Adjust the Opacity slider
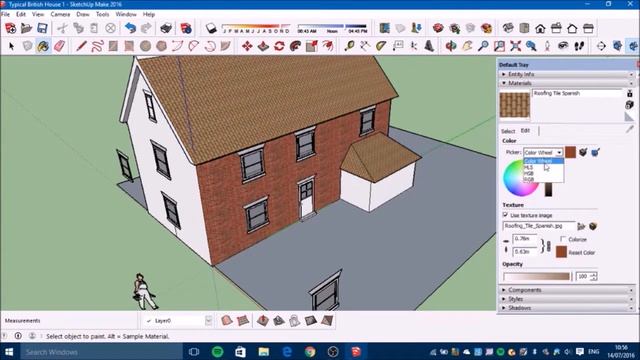This screenshot has height=360, width=640. point(537,276)
